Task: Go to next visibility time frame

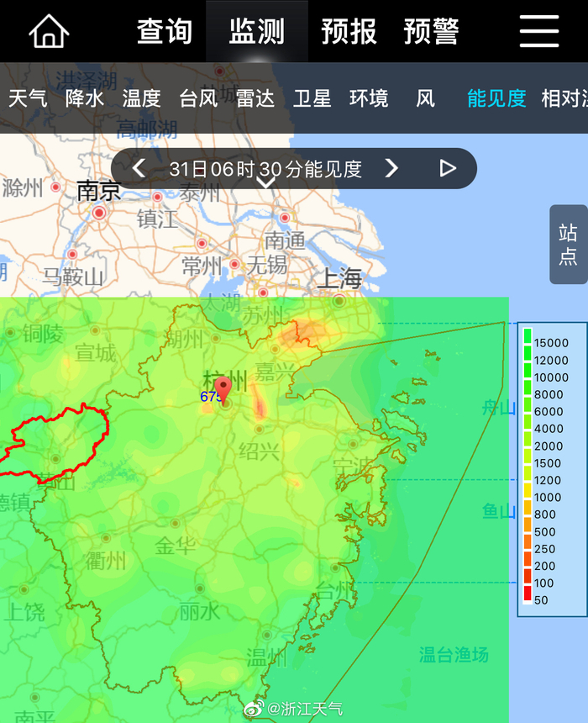Action: click(391, 168)
